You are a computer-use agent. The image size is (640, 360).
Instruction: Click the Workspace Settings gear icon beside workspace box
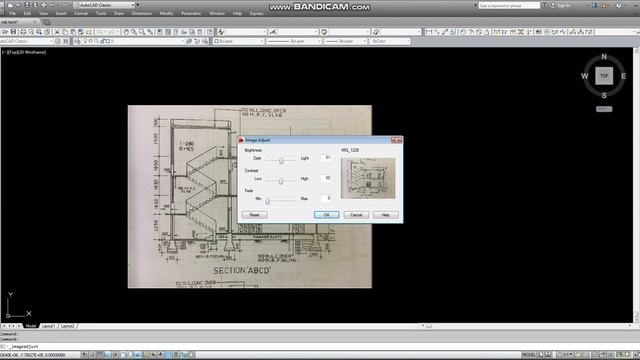(x=58, y=41)
